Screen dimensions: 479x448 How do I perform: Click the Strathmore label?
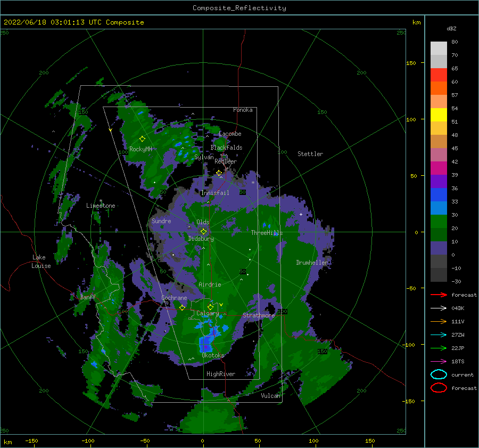coord(259,315)
